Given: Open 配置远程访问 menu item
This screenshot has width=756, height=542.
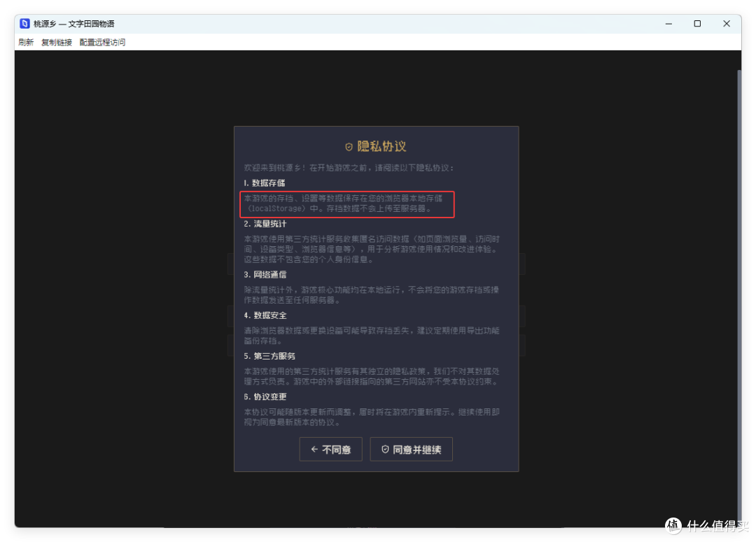Looking at the screenshot, I should (102, 43).
